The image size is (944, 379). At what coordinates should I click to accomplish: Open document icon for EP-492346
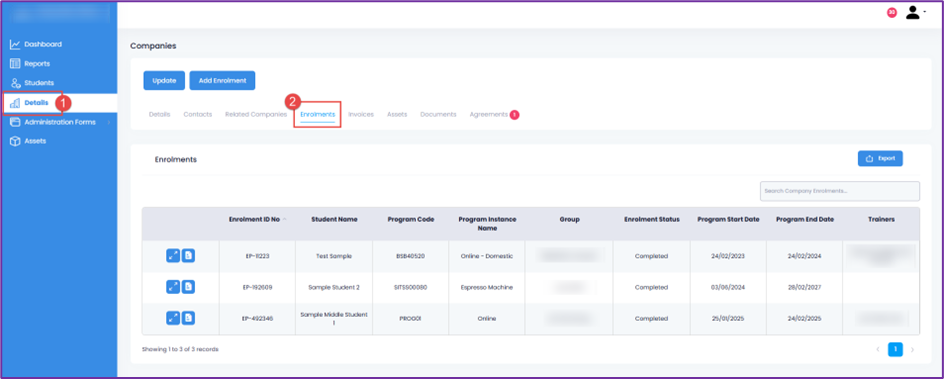pyautogui.click(x=188, y=318)
